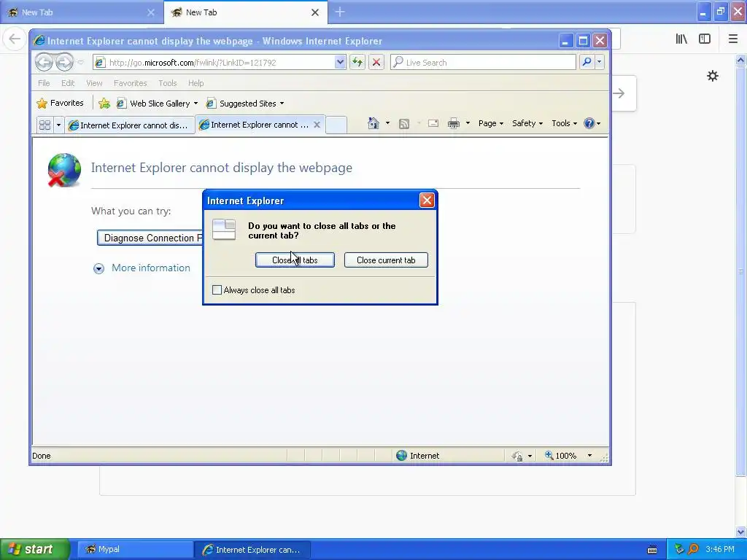This screenshot has height=560, width=747.
Task: Dismiss the Internet Explorer dialog with X
Action: (x=427, y=201)
